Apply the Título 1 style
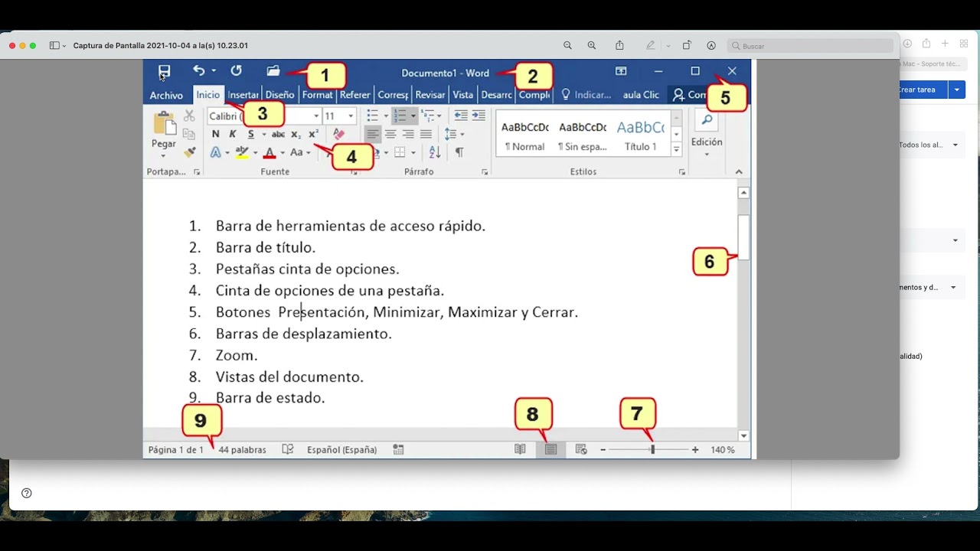Image resolution: width=980 pixels, height=551 pixels. [x=640, y=135]
